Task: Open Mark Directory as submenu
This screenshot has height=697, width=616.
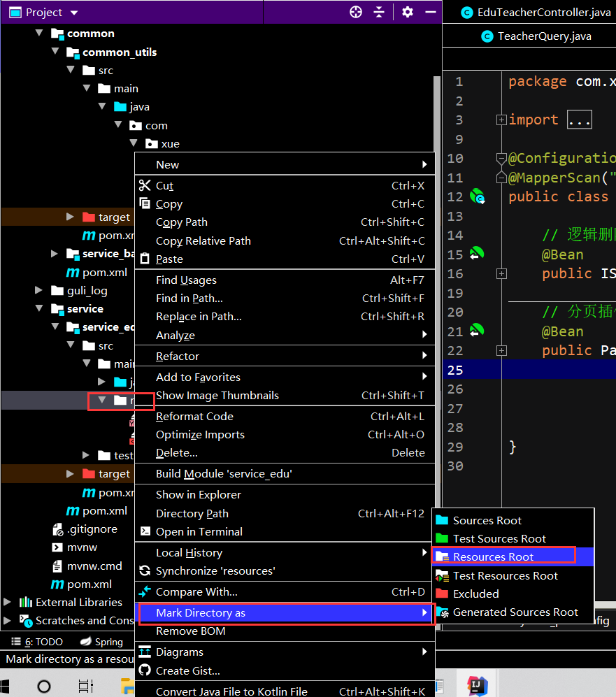Action: [x=285, y=613]
